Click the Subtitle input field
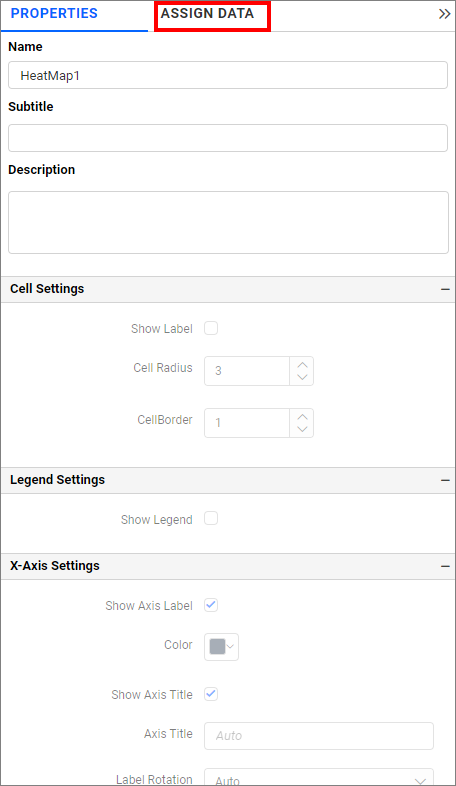The width and height of the screenshot is (456, 786). [228, 138]
